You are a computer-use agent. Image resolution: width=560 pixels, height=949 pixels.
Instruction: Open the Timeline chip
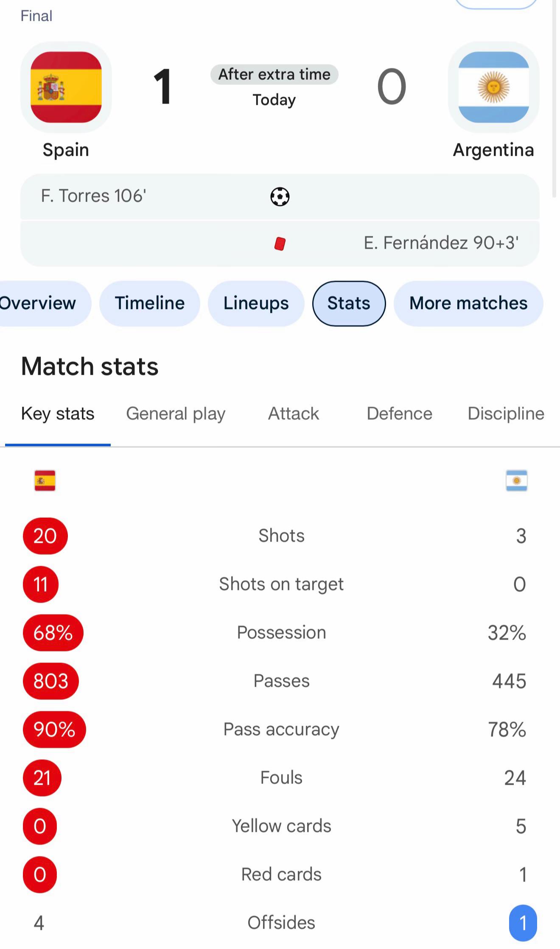coord(150,303)
